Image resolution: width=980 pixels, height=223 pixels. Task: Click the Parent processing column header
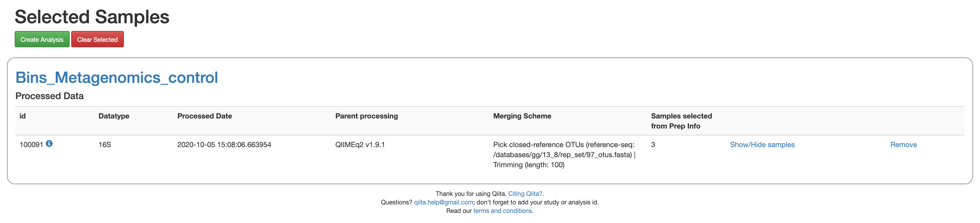pyautogui.click(x=366, y=116)
